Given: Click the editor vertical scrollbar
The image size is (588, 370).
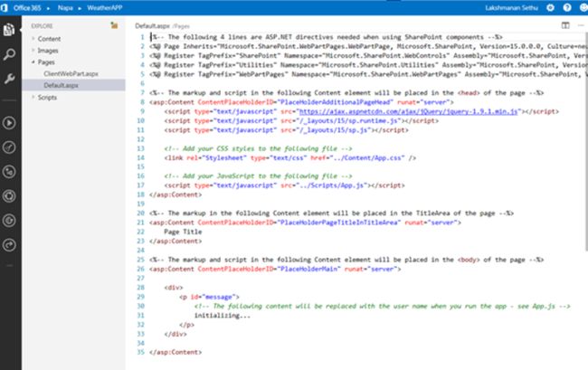Looking at the screenshot, I should (586, 141).
